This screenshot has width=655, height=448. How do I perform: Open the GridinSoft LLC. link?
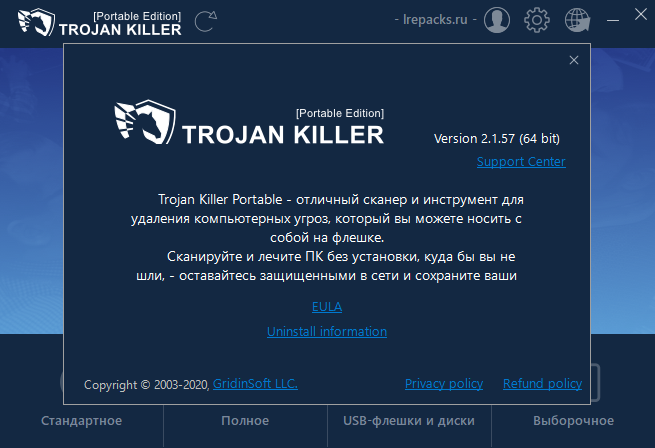[255, 384]
